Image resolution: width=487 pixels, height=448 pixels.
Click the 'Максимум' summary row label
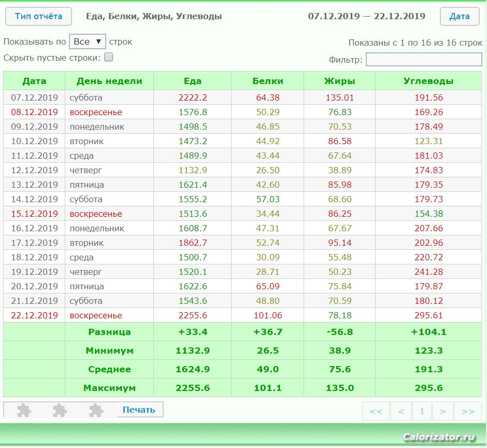pos(109,388)
